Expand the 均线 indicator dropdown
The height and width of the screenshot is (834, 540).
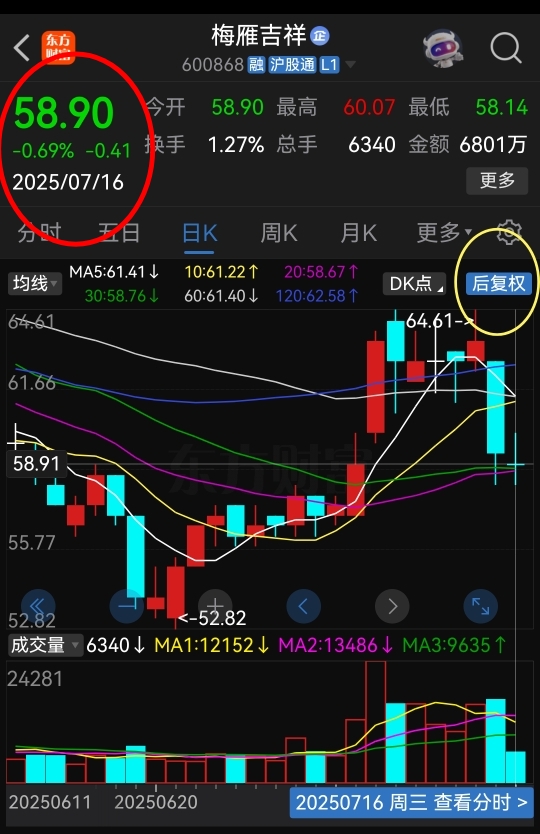pyautogui.click(x=35, y=283)
